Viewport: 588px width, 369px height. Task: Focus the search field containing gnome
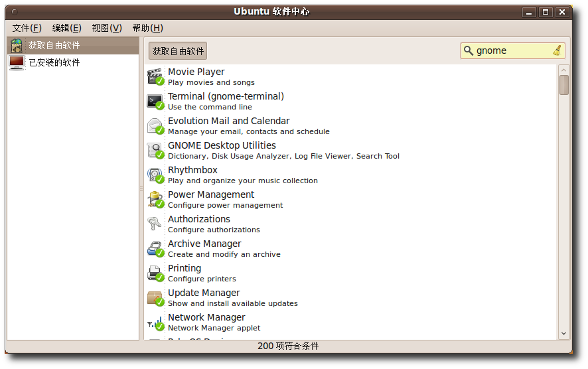coord(512,50)
